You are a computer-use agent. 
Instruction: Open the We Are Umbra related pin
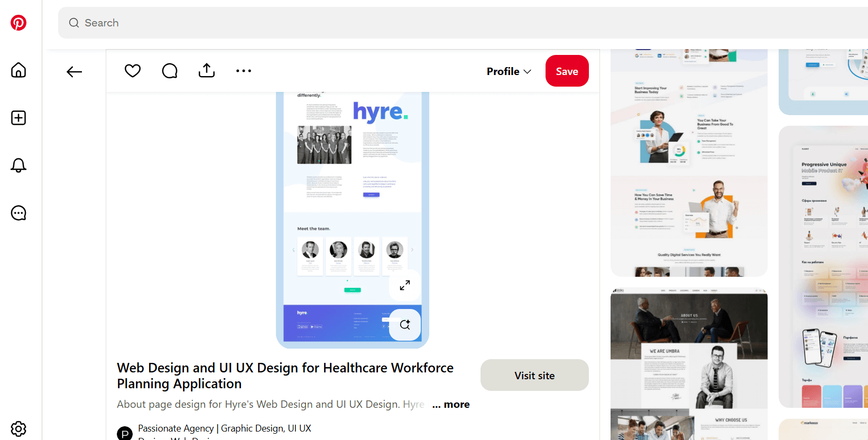689,364
